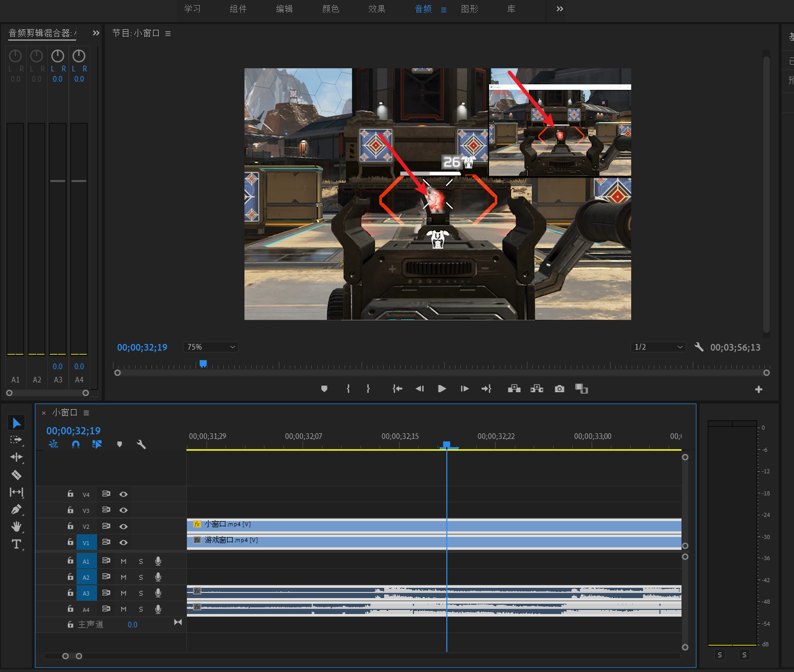Enable voice-over record on A4
The height and width of the screenshot is (672, 794).
click(x=158, y=609)
